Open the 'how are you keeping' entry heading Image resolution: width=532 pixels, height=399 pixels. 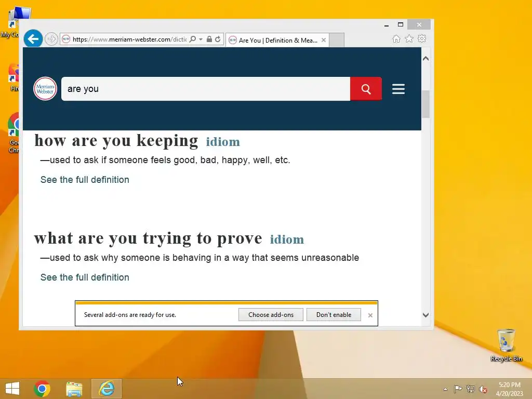(116, 140)
